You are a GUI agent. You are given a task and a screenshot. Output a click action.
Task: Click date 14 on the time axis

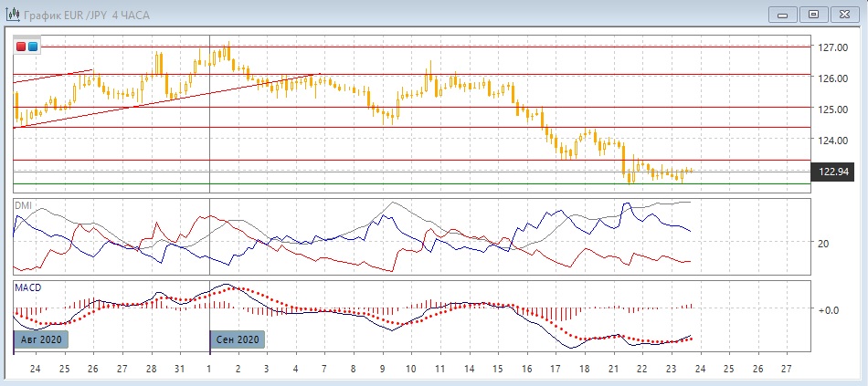coord(469,369)
